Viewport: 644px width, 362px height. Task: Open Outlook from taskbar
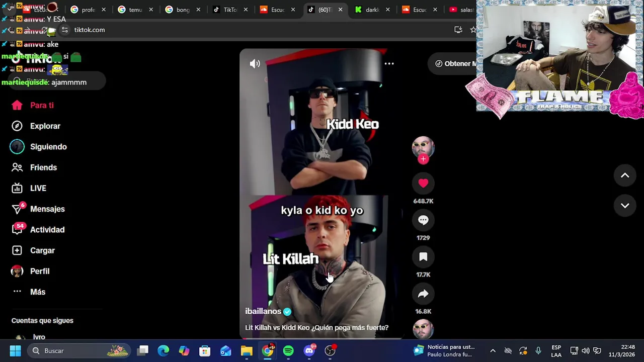point(225,350)
